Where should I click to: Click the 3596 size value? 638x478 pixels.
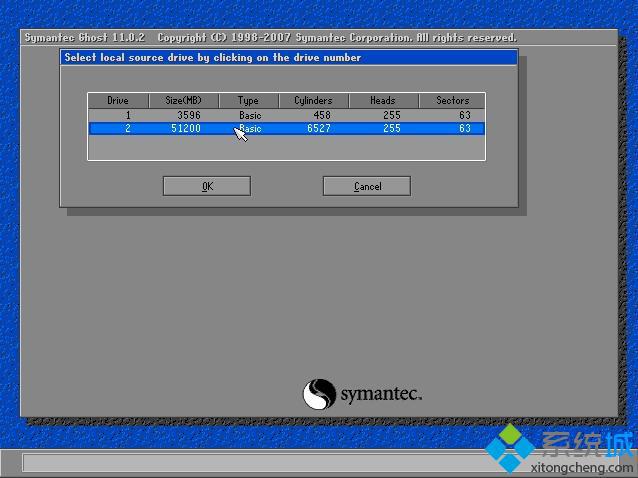(189, 116)
